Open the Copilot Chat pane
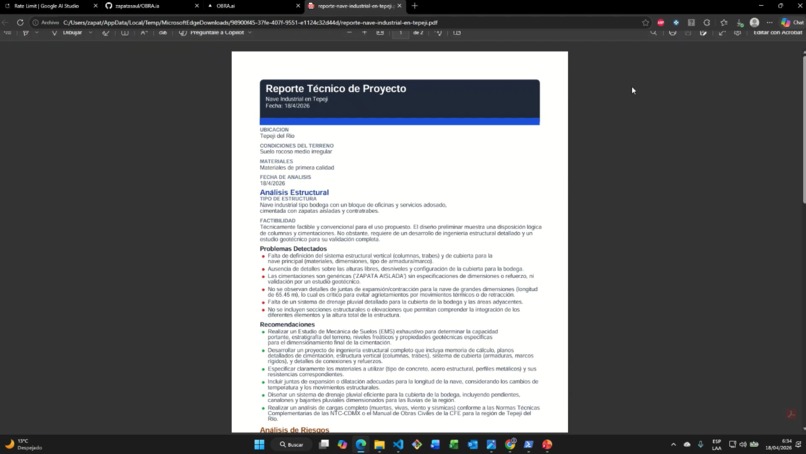The image size is (806, 454). (x=792, y=23)
